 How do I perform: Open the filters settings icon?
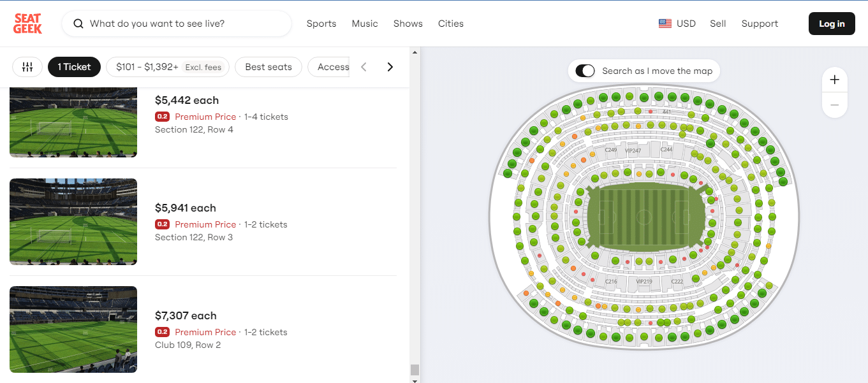27,67
